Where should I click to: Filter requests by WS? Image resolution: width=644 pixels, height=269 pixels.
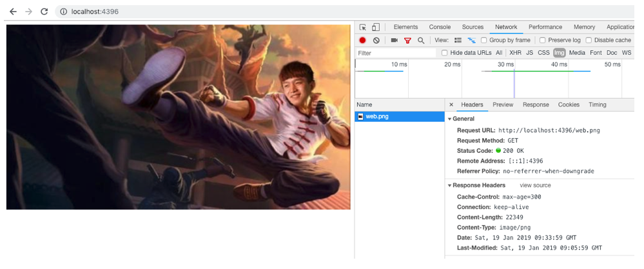coord(627,52)
